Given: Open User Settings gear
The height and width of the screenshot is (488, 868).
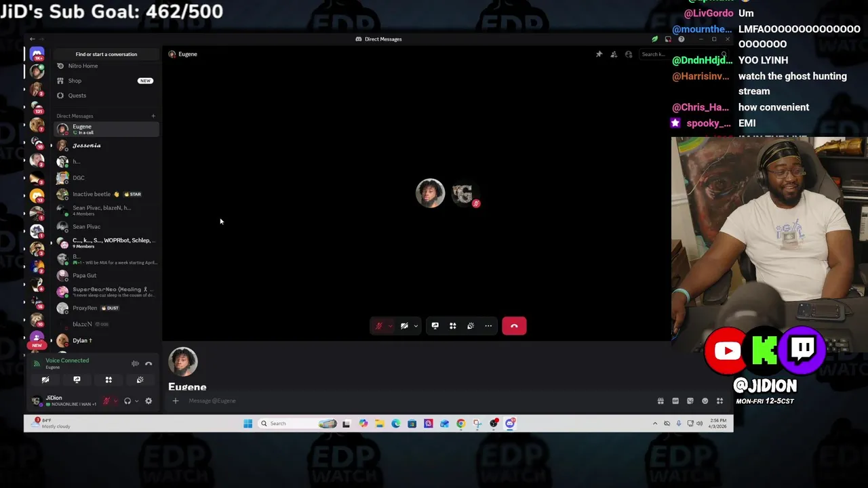Looking at the screenshot, I should point(149,401).
